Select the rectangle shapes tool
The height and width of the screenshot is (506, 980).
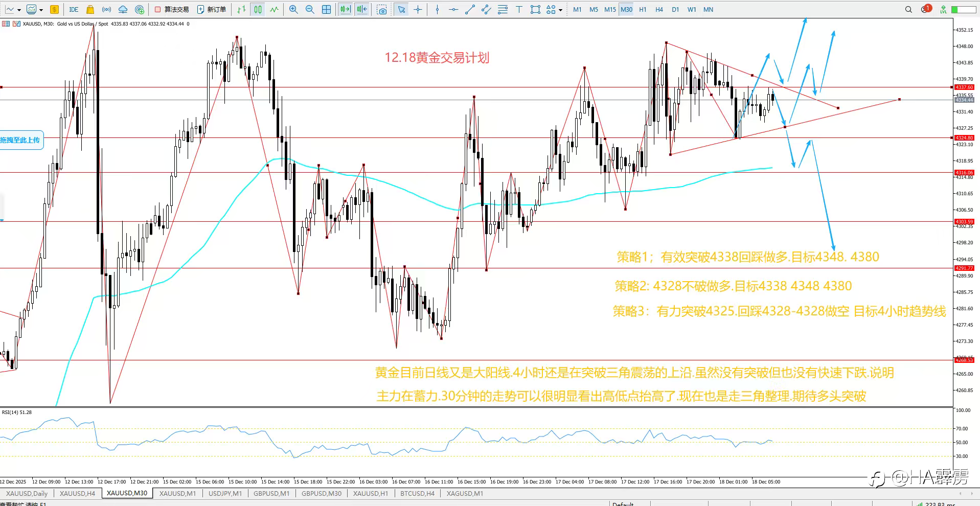(x=535, y=9)
